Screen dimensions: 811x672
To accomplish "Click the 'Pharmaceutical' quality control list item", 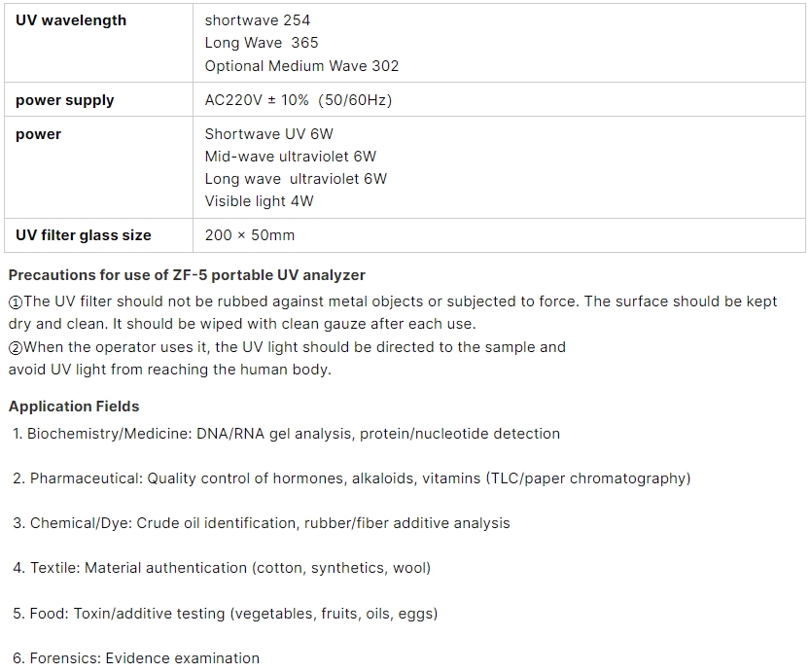I will [352, 478].
